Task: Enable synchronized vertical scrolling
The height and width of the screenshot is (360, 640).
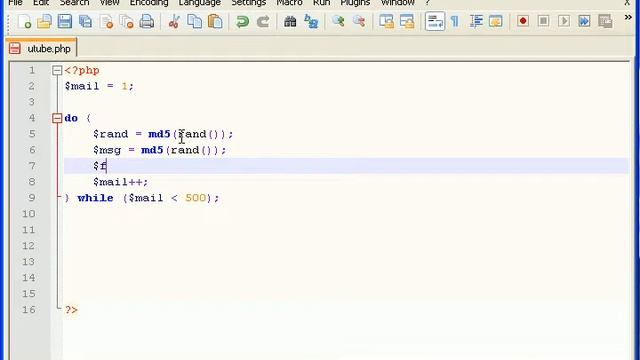Action: pos(386,21)
